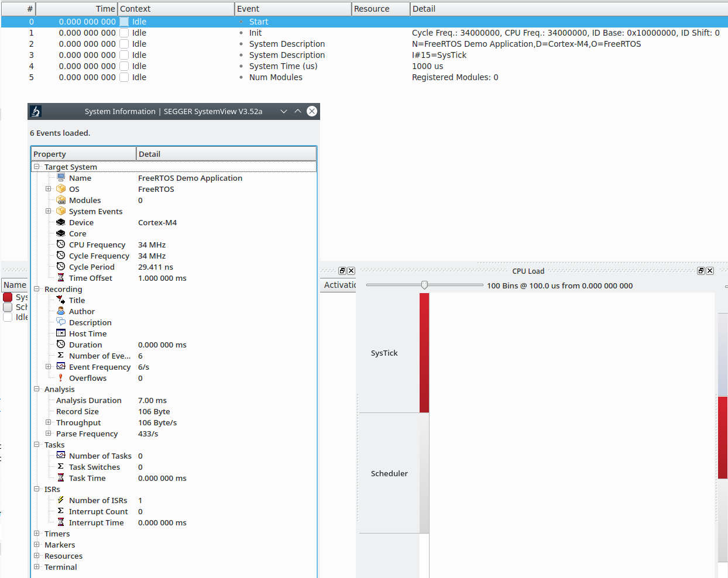This screenshot has width=728, height=578.
Task: Click the Cycle Frequency clock icon
Action: 61,256
